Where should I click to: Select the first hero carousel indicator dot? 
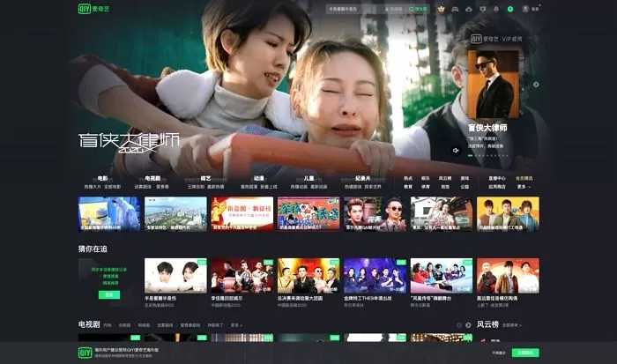point(470,156)
